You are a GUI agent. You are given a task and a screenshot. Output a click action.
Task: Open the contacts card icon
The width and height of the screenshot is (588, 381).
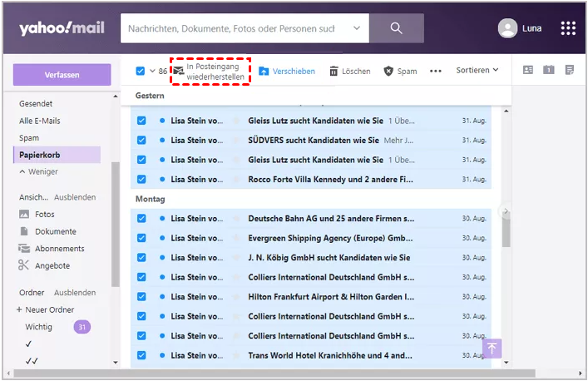528,70
